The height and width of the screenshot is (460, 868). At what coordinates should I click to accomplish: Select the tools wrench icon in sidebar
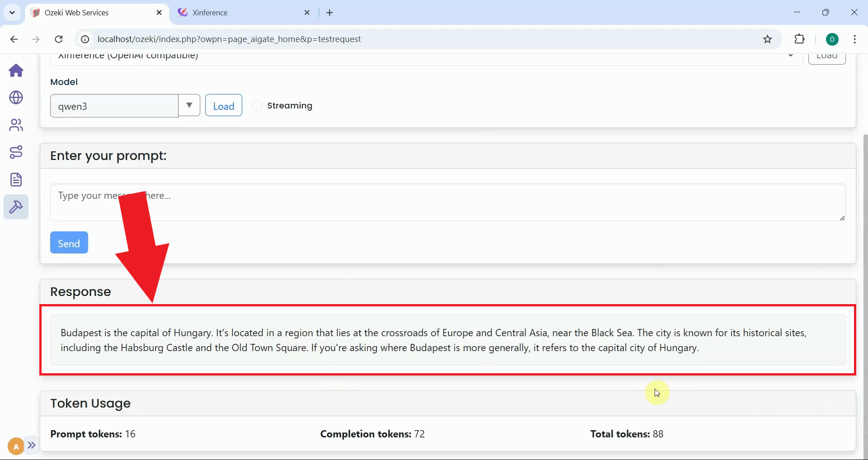[16, 207]
